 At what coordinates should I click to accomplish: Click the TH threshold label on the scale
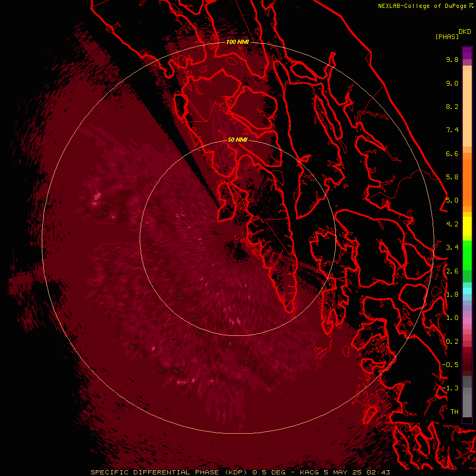coord(454,412)
